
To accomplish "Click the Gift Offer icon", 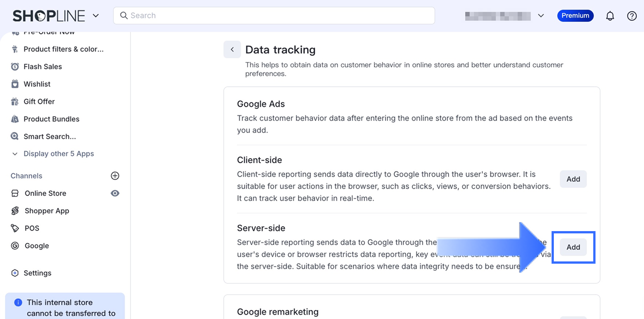I will pyautogui.click(x=15, y=102).
